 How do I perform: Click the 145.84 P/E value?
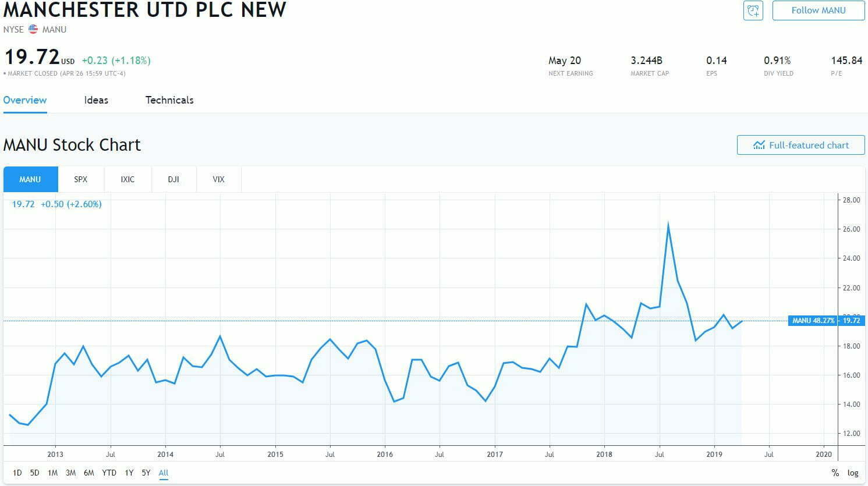click(x=846, y=61)
